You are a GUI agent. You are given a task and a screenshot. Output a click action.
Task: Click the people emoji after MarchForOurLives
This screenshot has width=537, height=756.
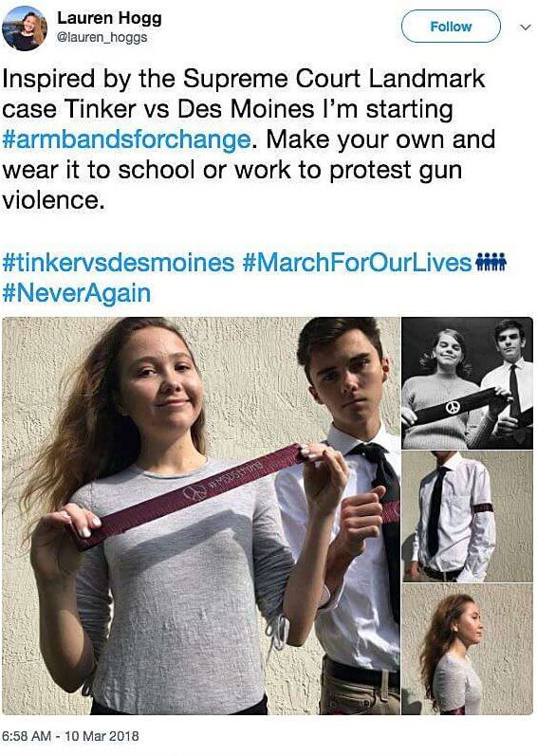[491, 263]
